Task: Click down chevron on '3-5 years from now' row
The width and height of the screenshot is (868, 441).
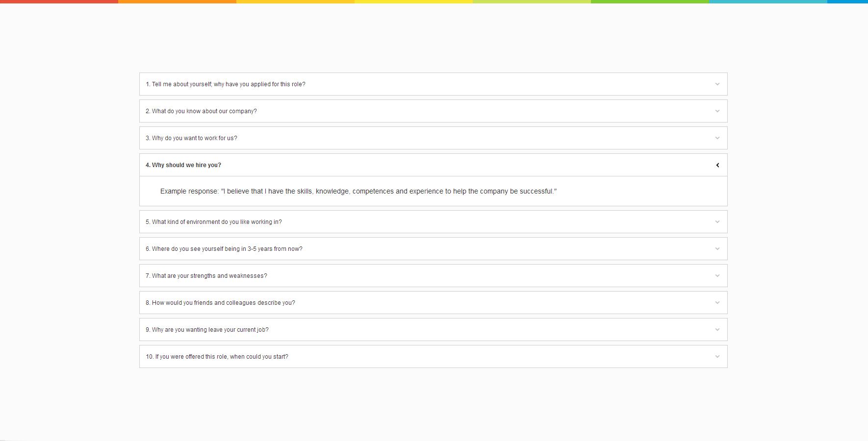Action: pyautogui.click(x=717, y=249)
